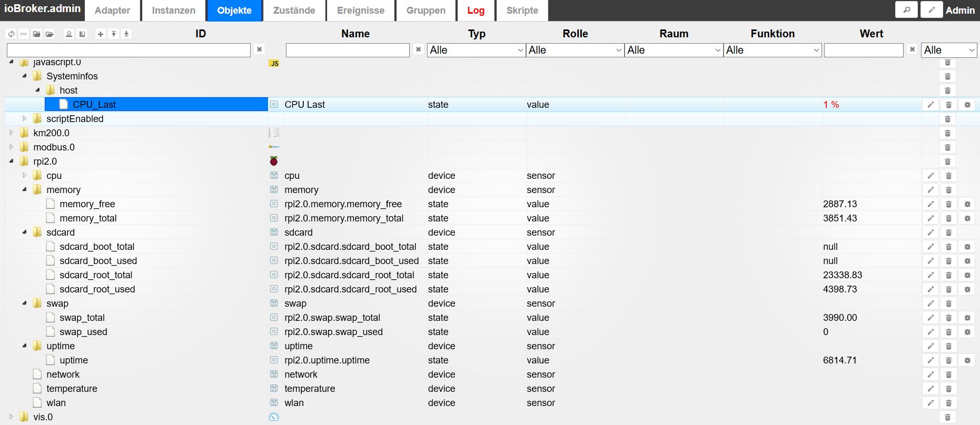
Task: Add a new object with plus icon
Action: click(101, 34)
